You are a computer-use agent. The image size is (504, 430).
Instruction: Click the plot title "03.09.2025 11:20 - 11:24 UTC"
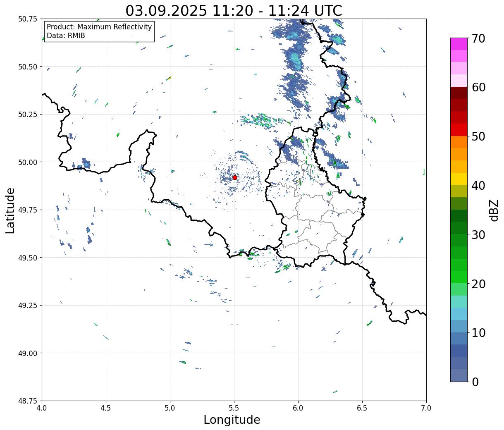[234, 11]
